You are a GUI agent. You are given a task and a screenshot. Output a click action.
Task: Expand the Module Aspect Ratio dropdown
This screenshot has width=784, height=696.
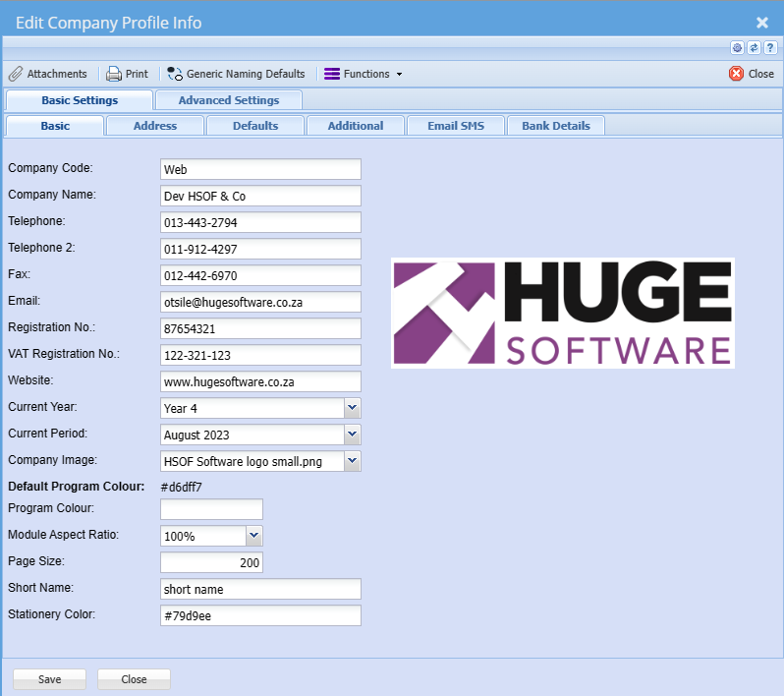click(254, 536)
